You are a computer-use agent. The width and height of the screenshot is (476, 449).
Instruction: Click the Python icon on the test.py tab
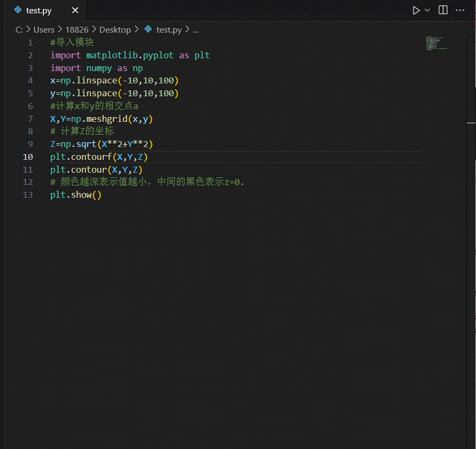tap(18, 10)
